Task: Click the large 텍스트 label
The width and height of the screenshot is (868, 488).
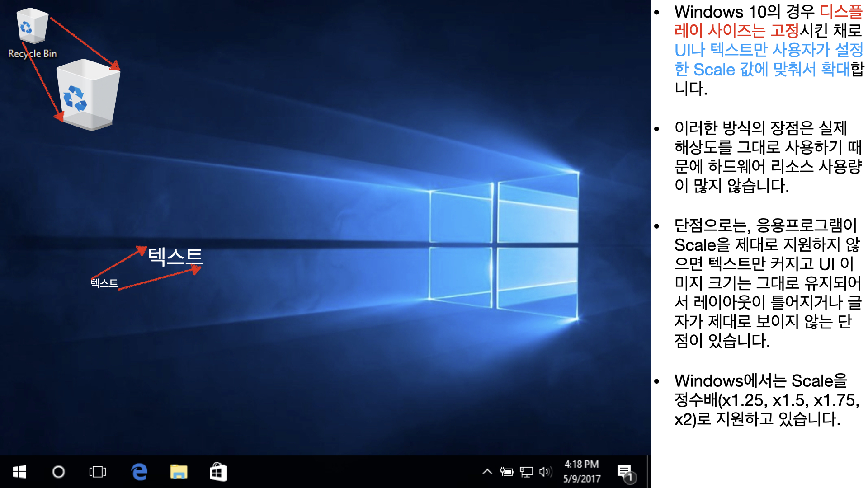Action: pos(175,256)
